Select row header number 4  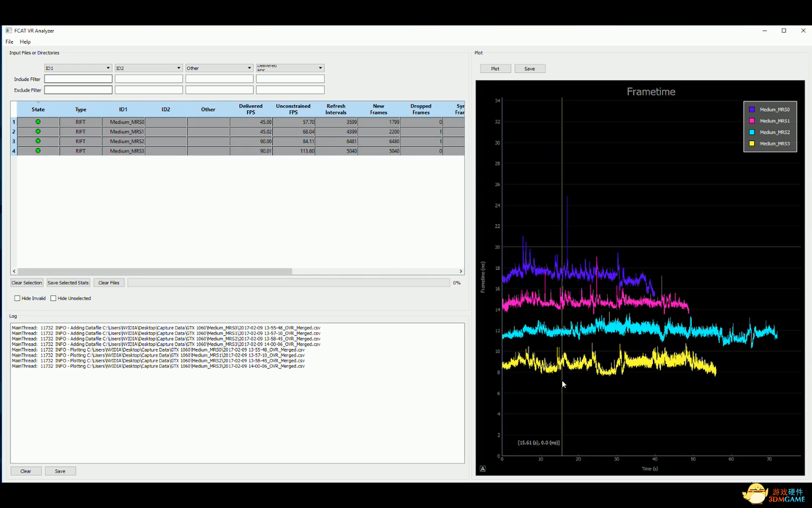pos(14,151)
